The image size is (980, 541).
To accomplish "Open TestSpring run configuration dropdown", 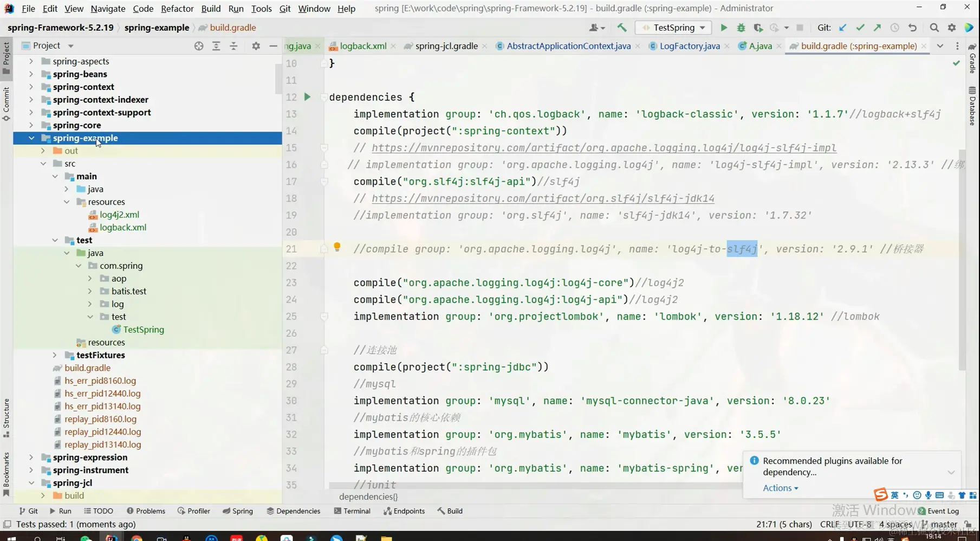I will [x=674, y=28].
